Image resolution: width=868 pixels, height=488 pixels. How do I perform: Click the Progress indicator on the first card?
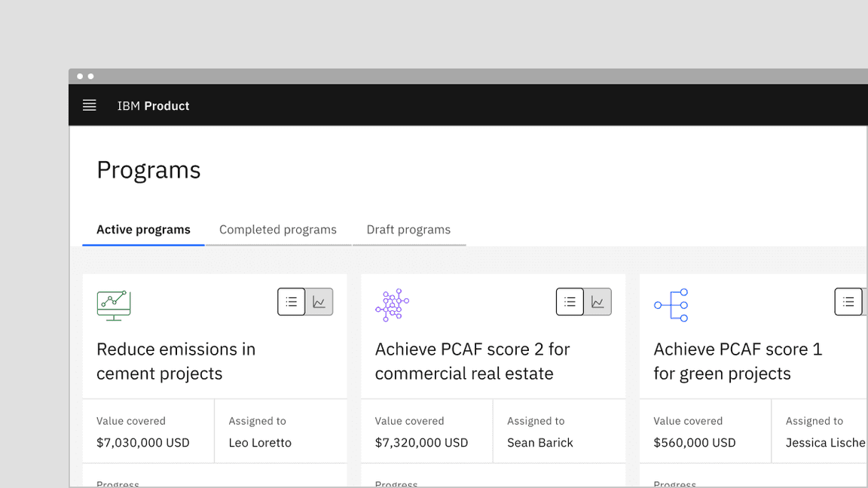coord(118,483)
